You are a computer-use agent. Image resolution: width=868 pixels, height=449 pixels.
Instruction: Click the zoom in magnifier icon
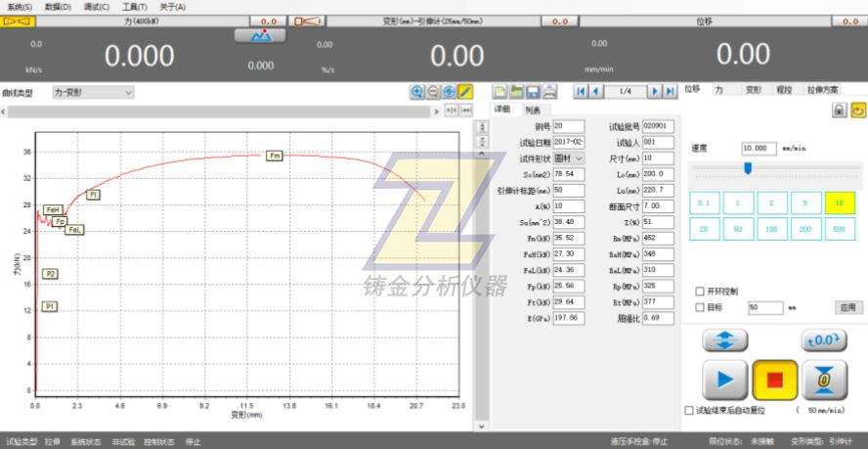coord(417,91)
